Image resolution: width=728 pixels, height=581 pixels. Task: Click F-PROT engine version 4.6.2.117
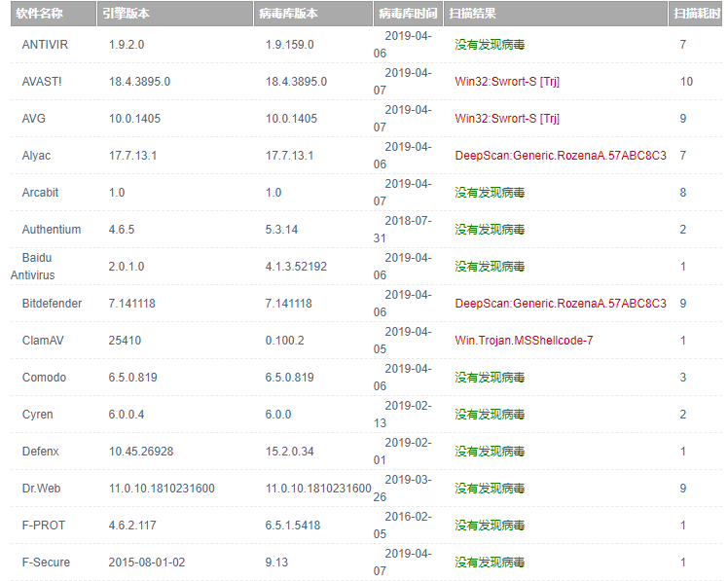point(132,526)
